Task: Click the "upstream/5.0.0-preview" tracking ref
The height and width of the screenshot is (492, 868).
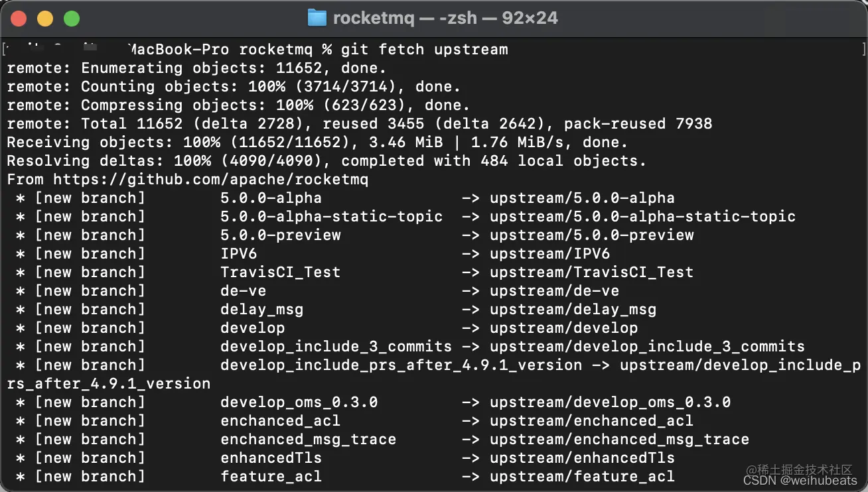Action: coord(592,235)
